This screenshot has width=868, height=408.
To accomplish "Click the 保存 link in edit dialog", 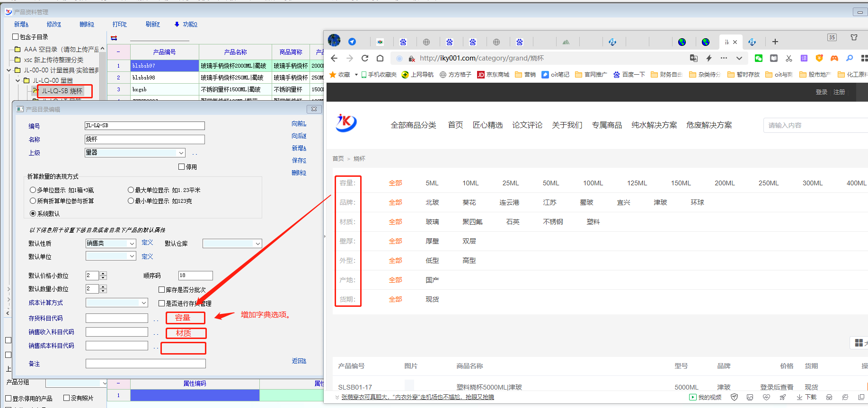I will pos(299,161).
